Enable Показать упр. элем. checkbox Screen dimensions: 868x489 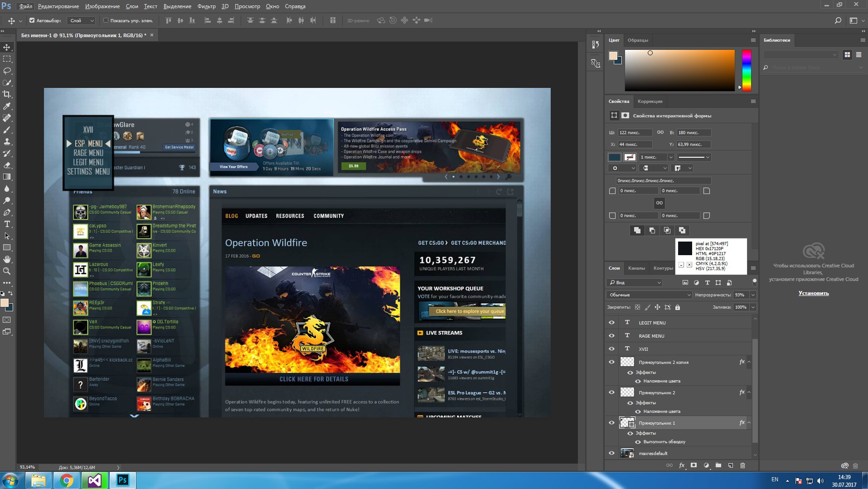(106, 20)
